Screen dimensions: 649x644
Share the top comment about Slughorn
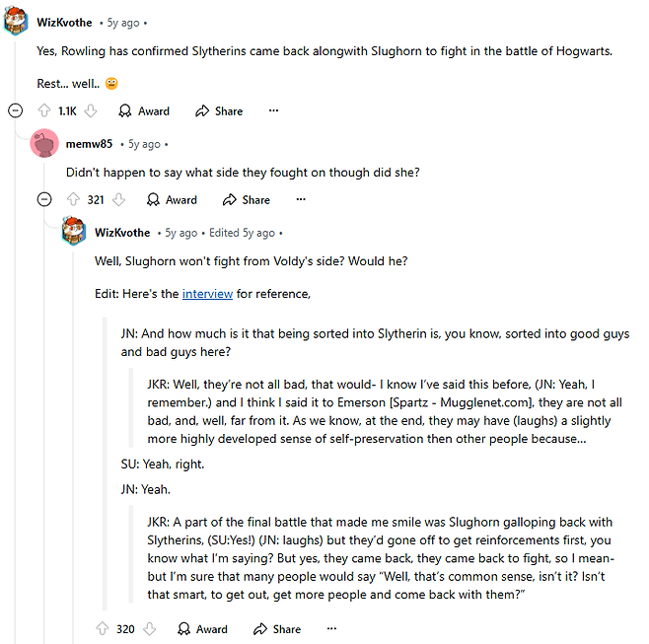click(219, 111)
